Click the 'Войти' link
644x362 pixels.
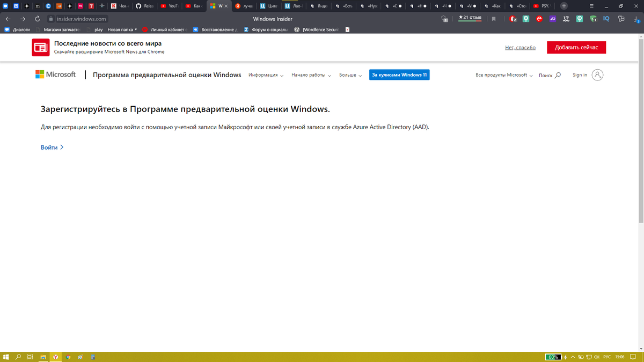click(52, 147)
